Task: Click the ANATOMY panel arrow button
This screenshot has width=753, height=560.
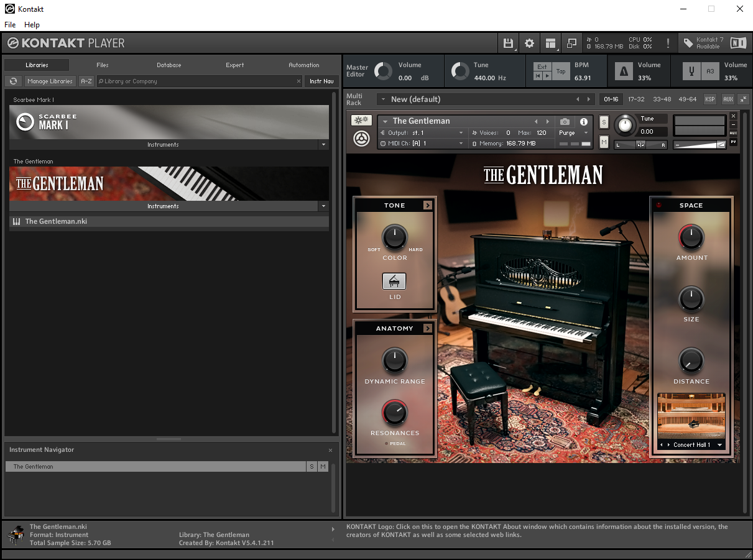Action: [427, 328]
